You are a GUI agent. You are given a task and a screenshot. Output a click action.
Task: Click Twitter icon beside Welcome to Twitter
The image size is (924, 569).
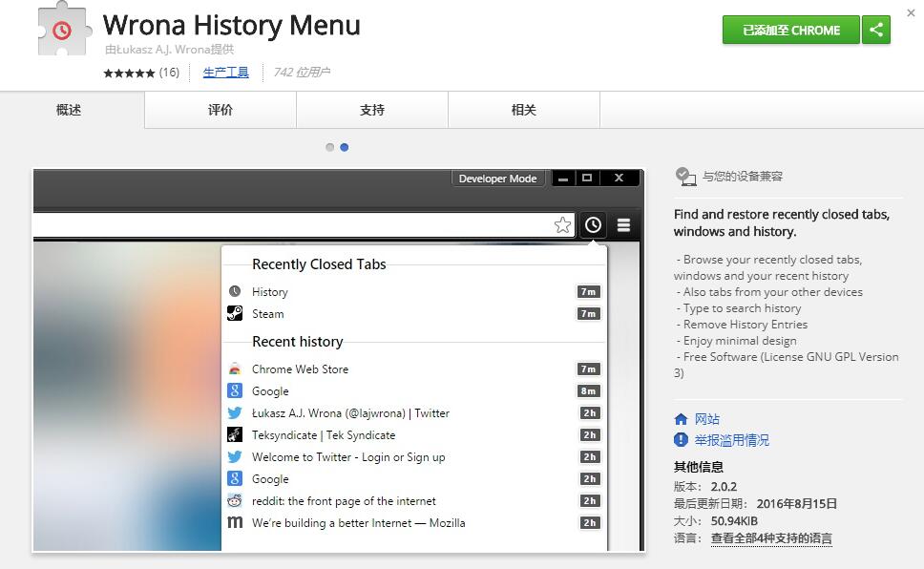tap(235, 457)
